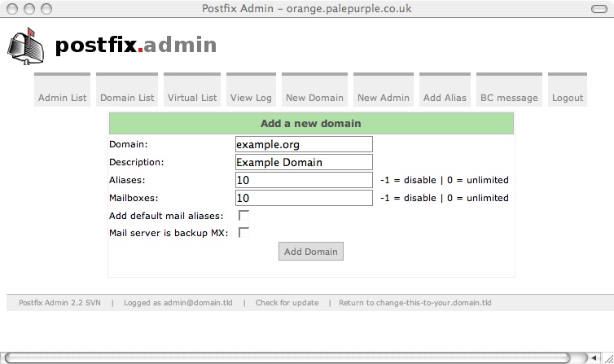Select the View Log tab
Viewport: 614px width, 364px height.
pyautogui.click(x=251, y=97)
